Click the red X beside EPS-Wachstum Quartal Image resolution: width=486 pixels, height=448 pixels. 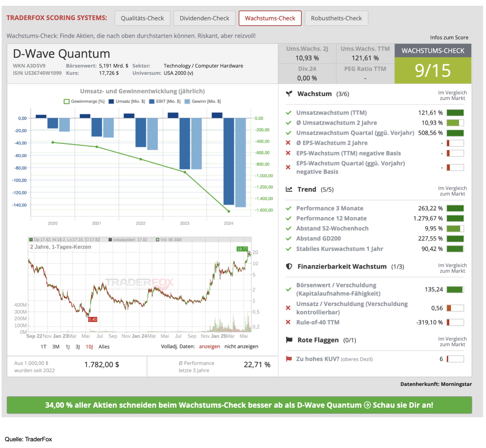click(x=288, y=167)
